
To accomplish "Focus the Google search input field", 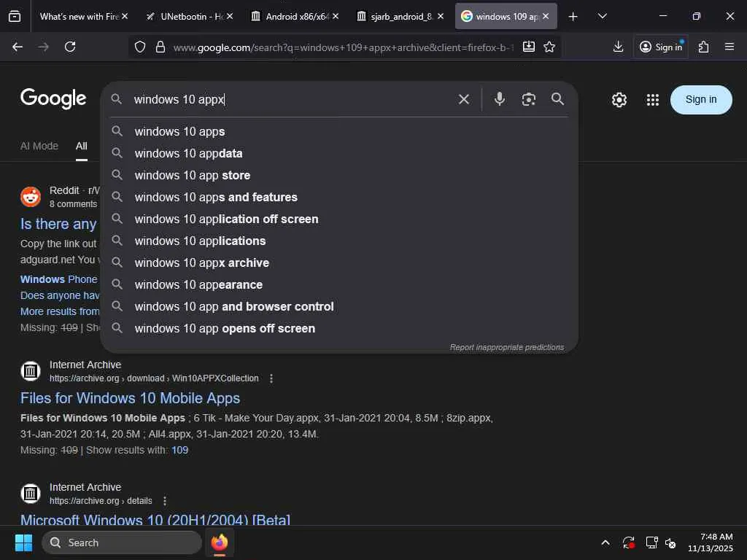I will click(290, 99).
